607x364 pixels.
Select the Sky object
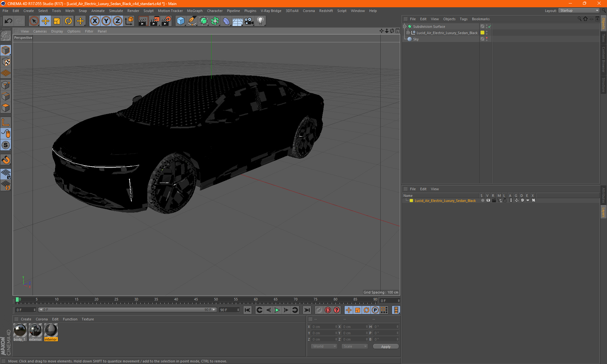pos(416,39)
